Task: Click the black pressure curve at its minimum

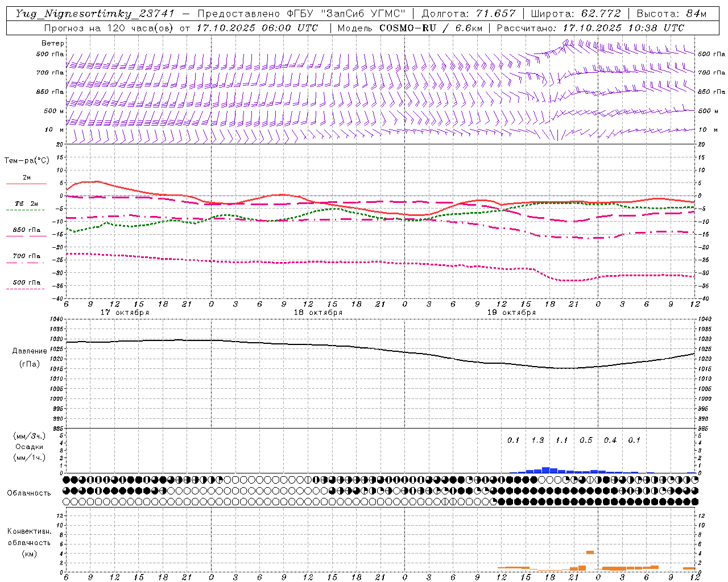Action: click(566, 368)
